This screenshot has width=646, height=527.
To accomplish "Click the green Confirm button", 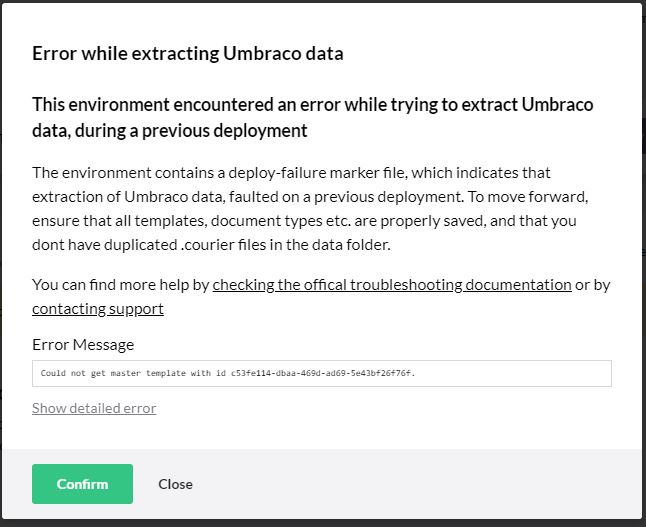I will (82, 484).
